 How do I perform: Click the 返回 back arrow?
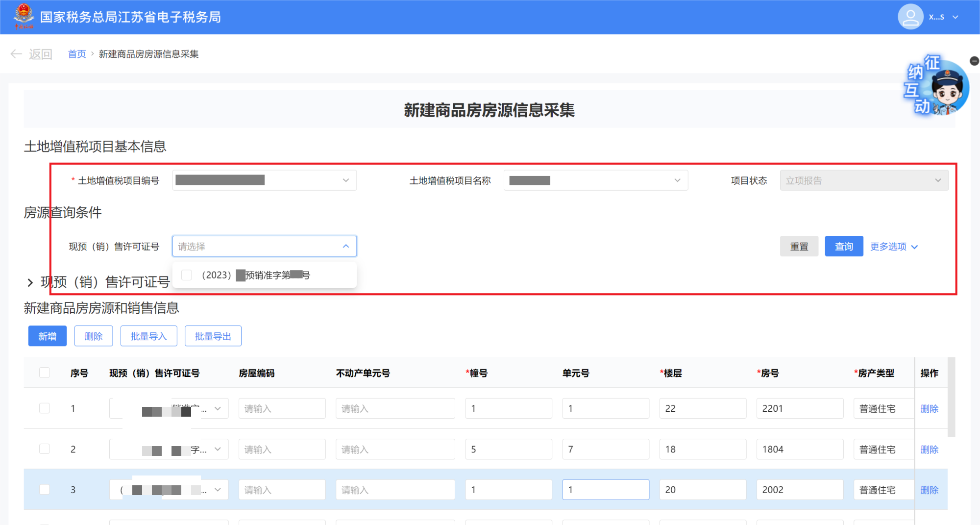click(16, 54)
